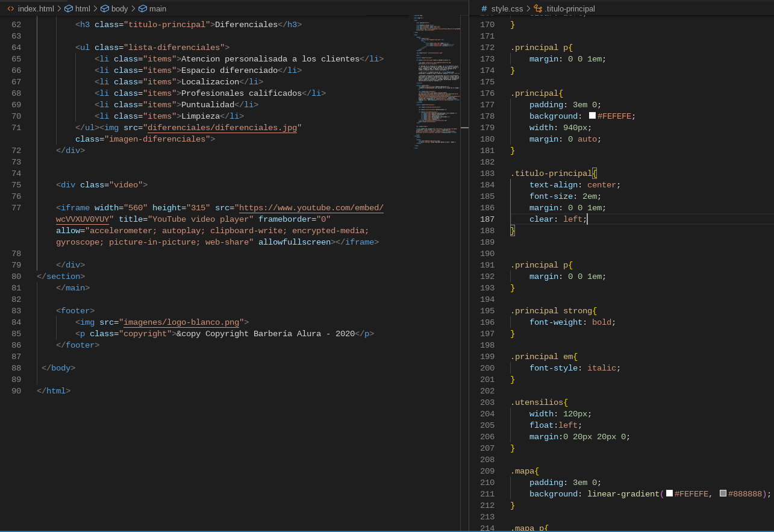Open the #888888 color swatch in linear-gradient

tap(723, 493)
